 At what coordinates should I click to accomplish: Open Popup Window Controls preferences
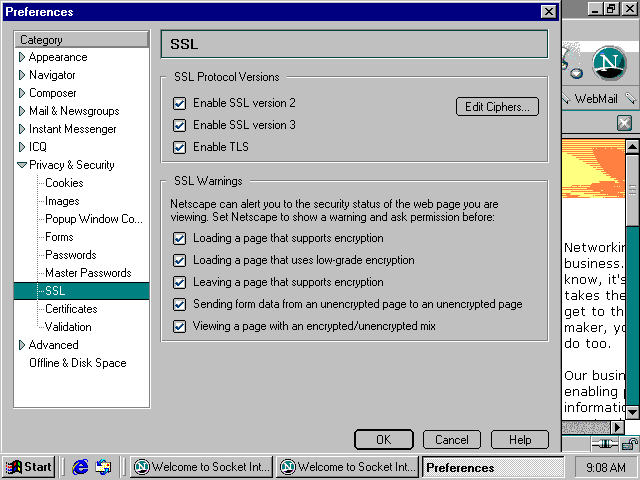click(x=94, y=219)
